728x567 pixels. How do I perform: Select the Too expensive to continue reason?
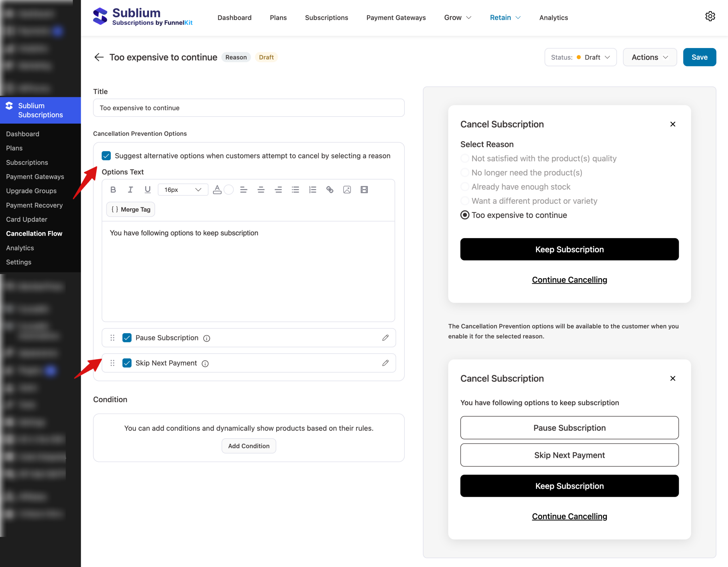(465, 215)
